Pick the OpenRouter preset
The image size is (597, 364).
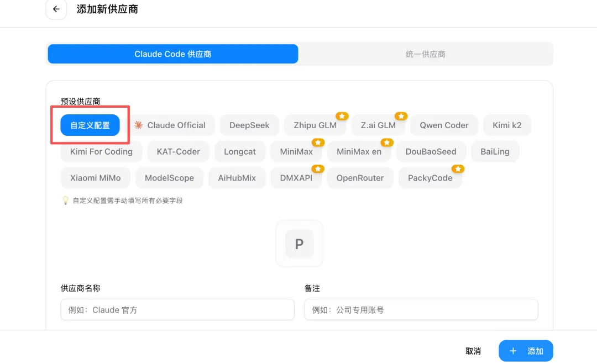click(x=360, y=178)
